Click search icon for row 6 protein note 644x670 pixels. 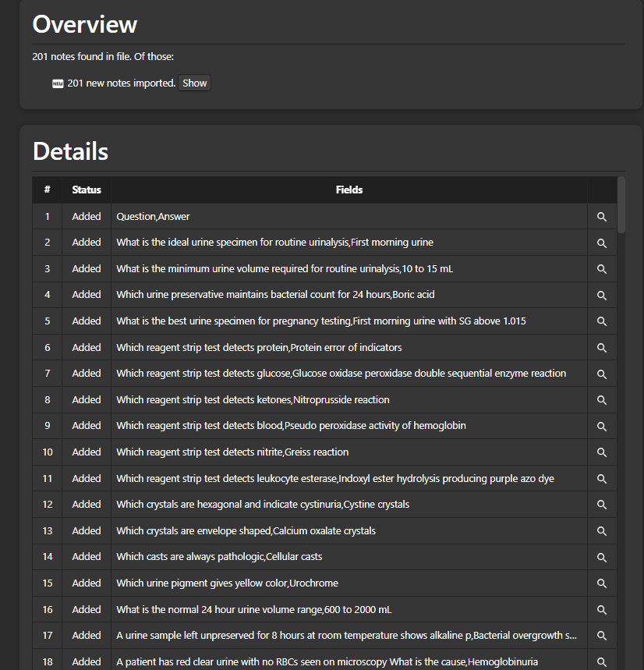point(601,347)
